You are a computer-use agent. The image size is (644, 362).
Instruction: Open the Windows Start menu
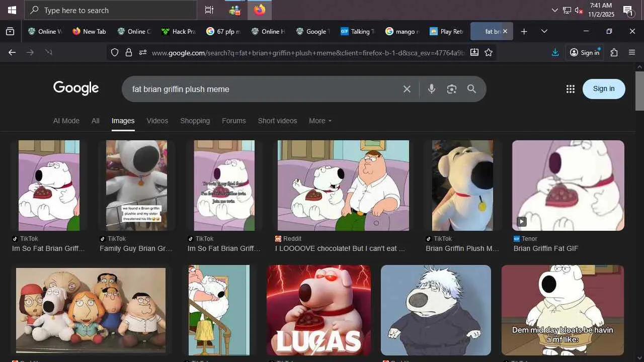[12, 10]
